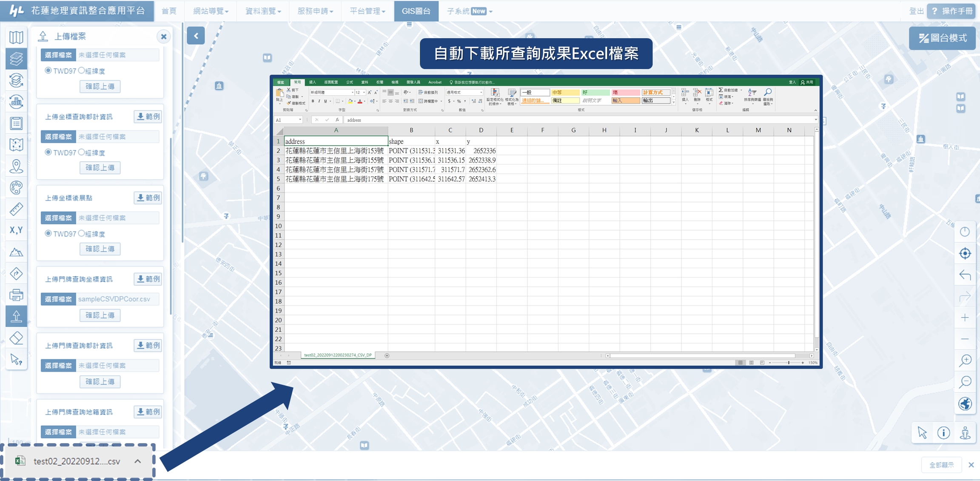Viewport: 980px width, 481px height.
Task: Click the eraser clear tool icon
Action: coord(16,338)
